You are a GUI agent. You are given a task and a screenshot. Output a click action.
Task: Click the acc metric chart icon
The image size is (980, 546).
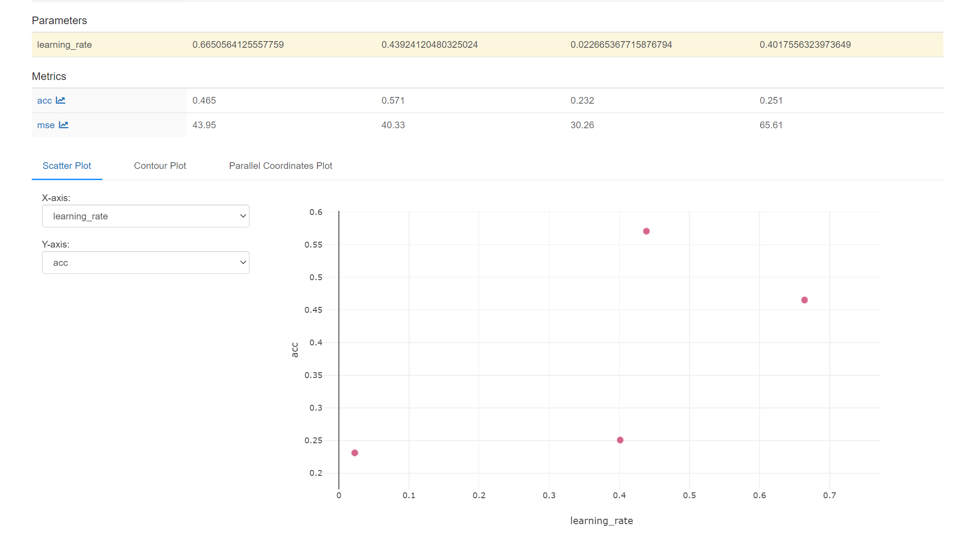pos(60,101)
